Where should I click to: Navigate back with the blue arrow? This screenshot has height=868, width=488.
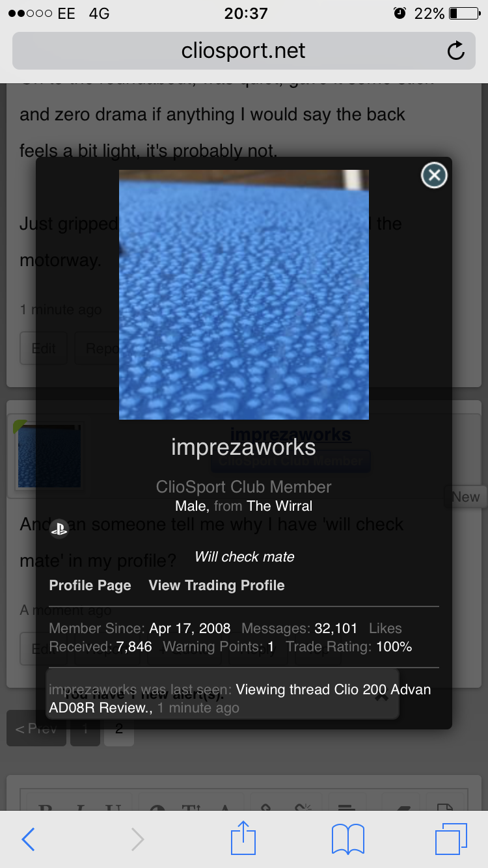28,839
